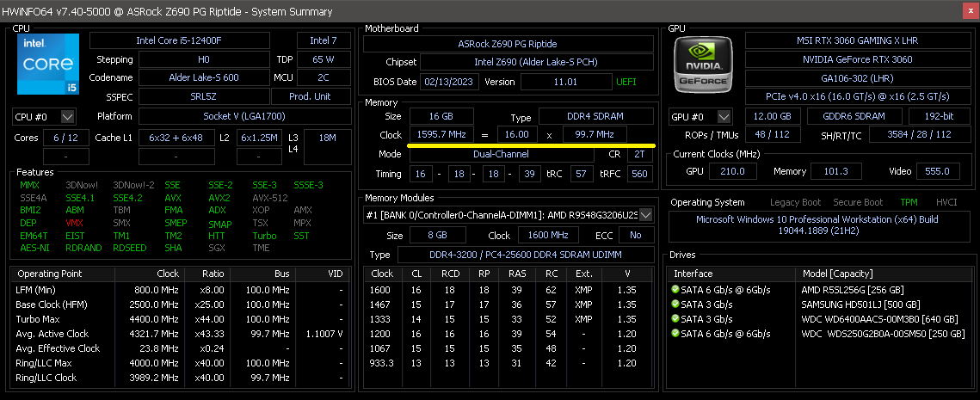Click the Legacy Boot label

coord(795,202)
